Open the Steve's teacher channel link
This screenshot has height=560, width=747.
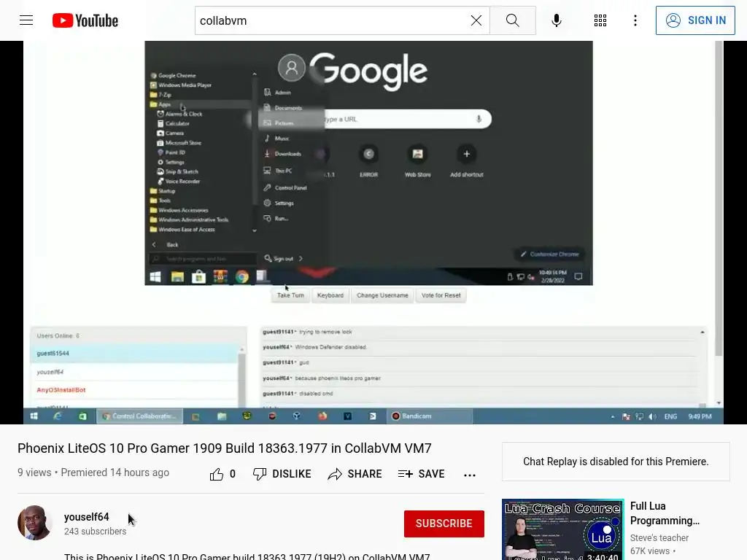(x=659, y=538)
